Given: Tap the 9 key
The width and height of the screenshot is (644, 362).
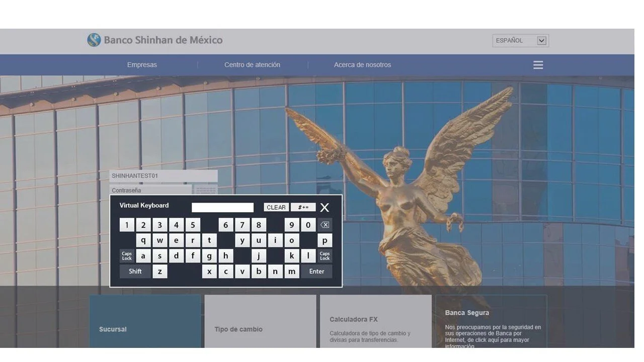Looking at the screenshot, I should tap(292, 225).
